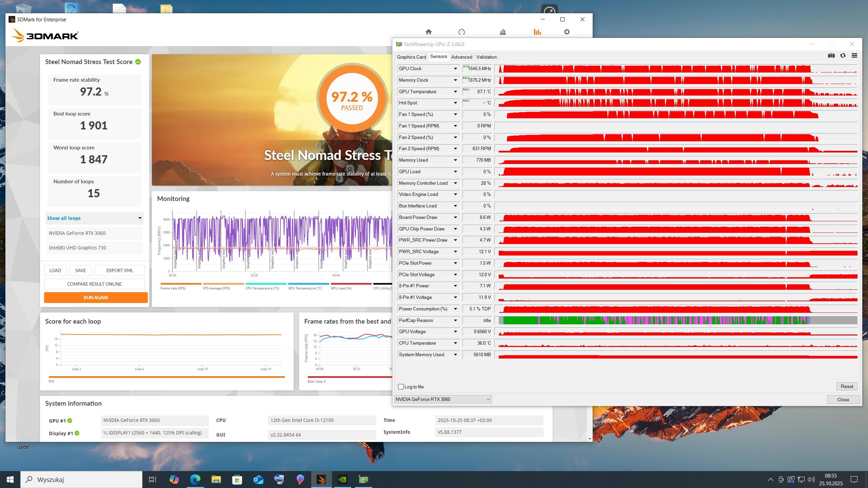Click the GPU-Z refresh icon
The width and height of the screenshot is (868, 488).
[x=843, y=56]
